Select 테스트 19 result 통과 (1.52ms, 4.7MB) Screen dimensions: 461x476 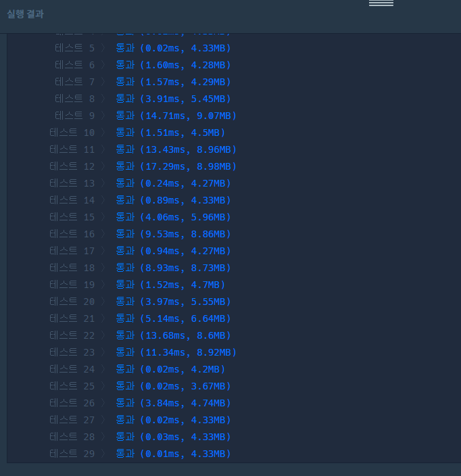[x=170, y=285]
